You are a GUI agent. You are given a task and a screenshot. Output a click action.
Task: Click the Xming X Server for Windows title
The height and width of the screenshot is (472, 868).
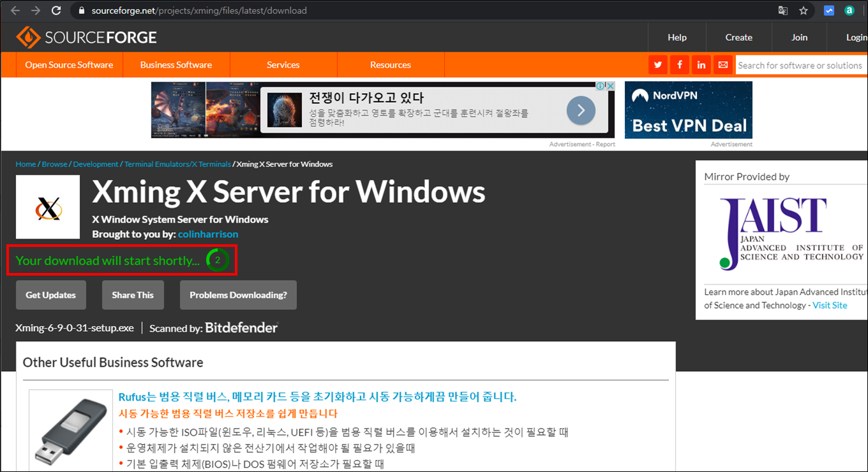tap(288, 192)
